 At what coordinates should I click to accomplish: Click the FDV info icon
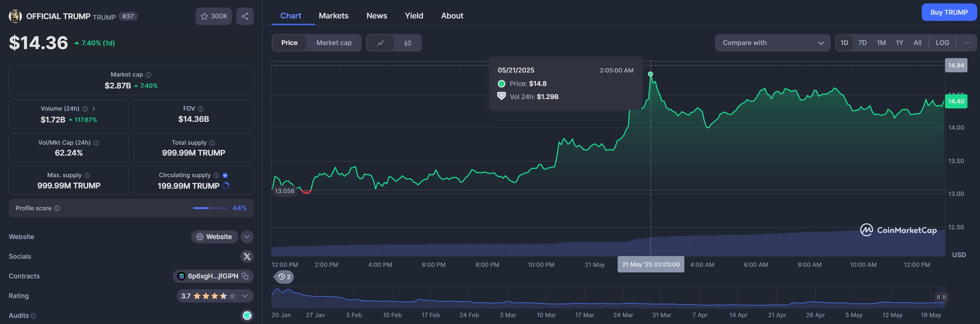click(x=201, y=109)
